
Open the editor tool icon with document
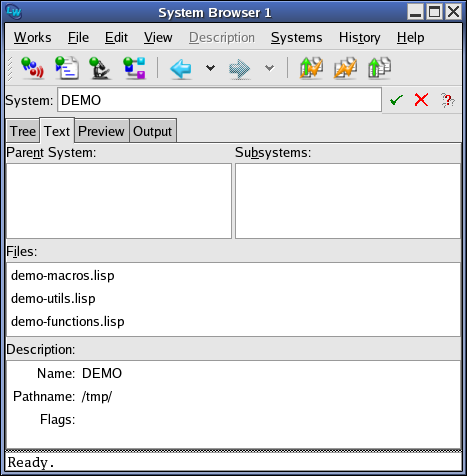(67, 68)
